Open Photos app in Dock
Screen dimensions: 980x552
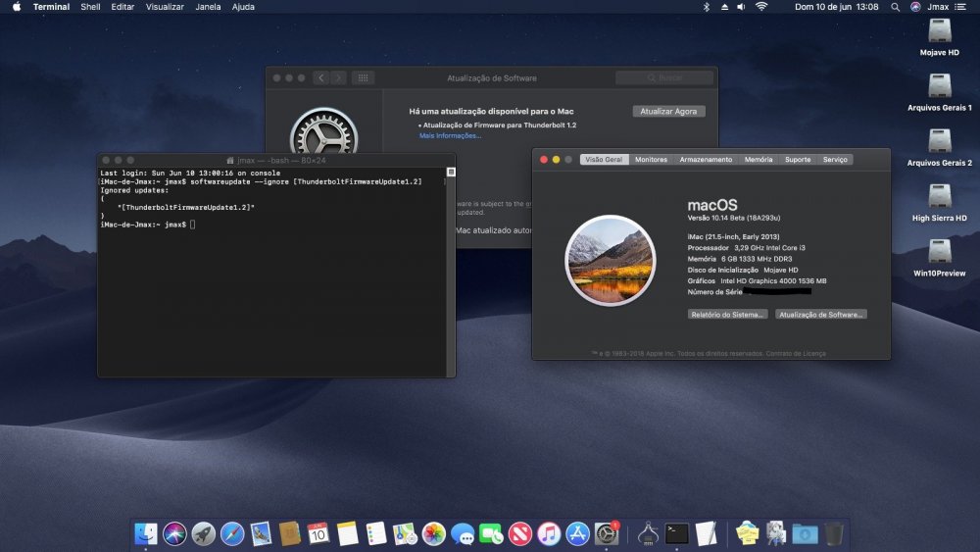click(433, 534)
